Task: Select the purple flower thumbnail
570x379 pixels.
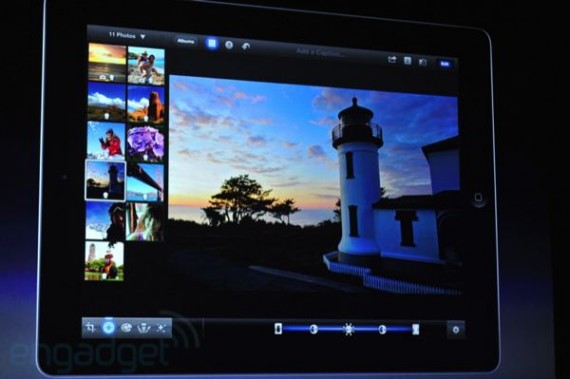Action: coord(145,143)
